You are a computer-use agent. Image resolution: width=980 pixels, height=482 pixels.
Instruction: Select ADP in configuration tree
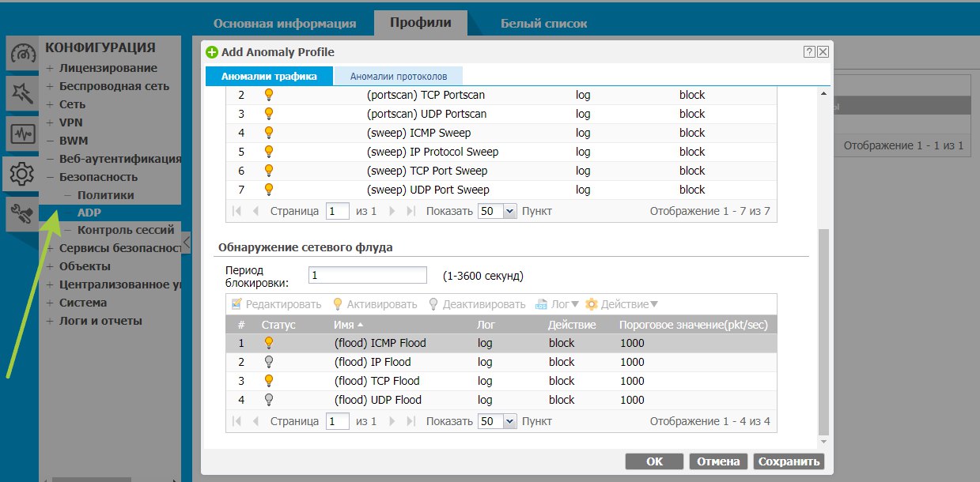89,213
